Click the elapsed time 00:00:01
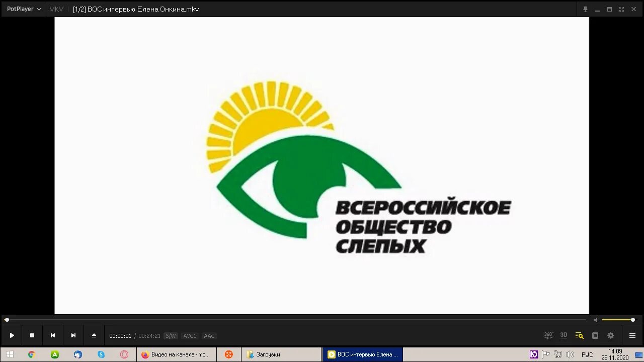The image size is (644, 362). (x=120, y=336)
